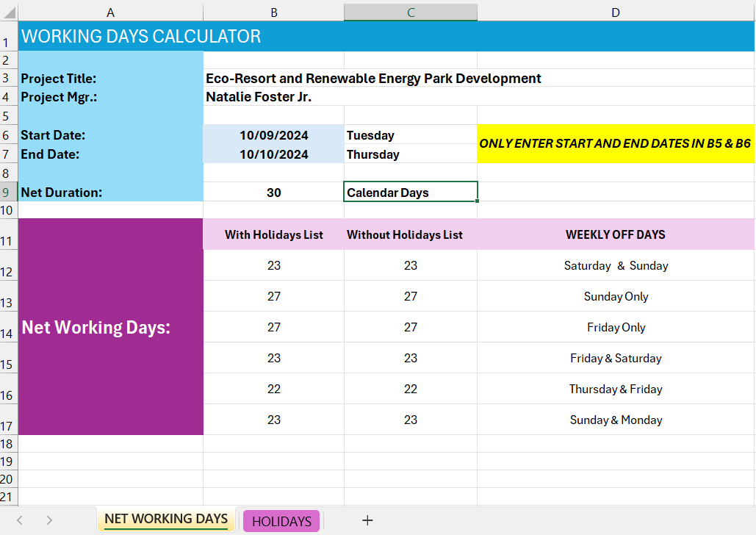The image size is (756, 535).
Task: Click the Tuesday weekday cell
Action: (x=411, y=134)
